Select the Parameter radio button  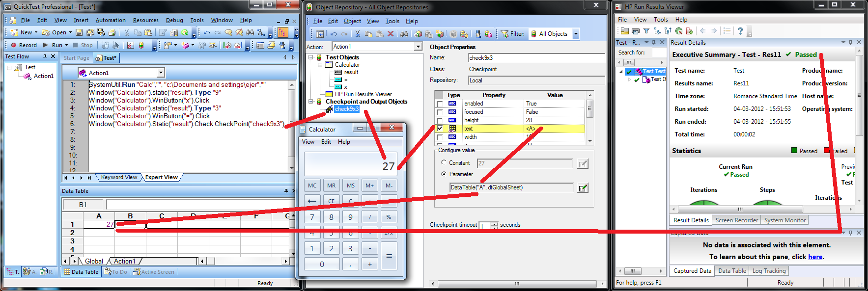pyautogui.click(x=444, y=174)
